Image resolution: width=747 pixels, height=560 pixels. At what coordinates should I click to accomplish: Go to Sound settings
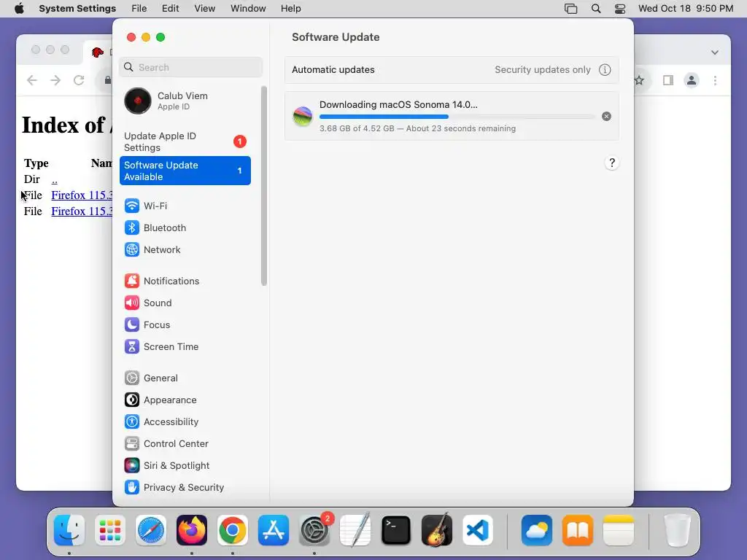(x=185, y=303)
